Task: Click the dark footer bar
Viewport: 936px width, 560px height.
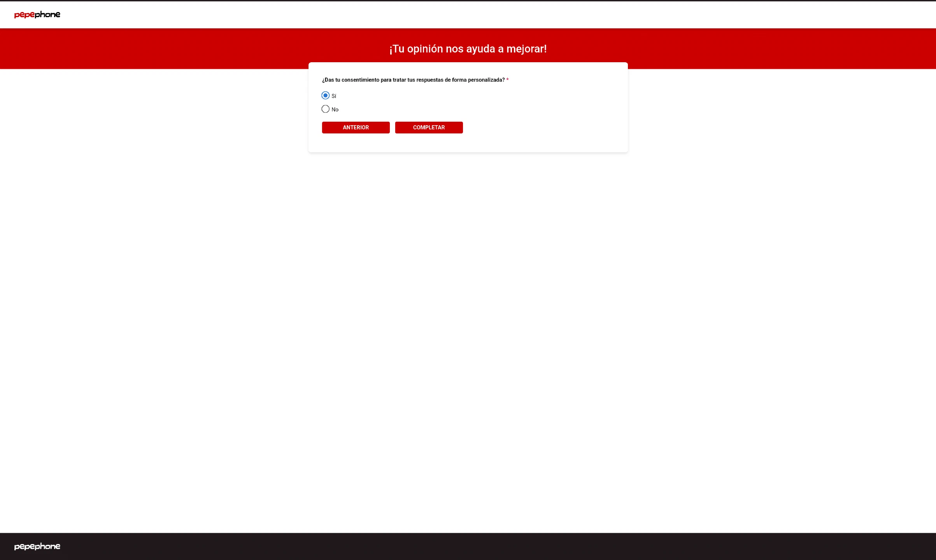Action: (x=467, y=546)
